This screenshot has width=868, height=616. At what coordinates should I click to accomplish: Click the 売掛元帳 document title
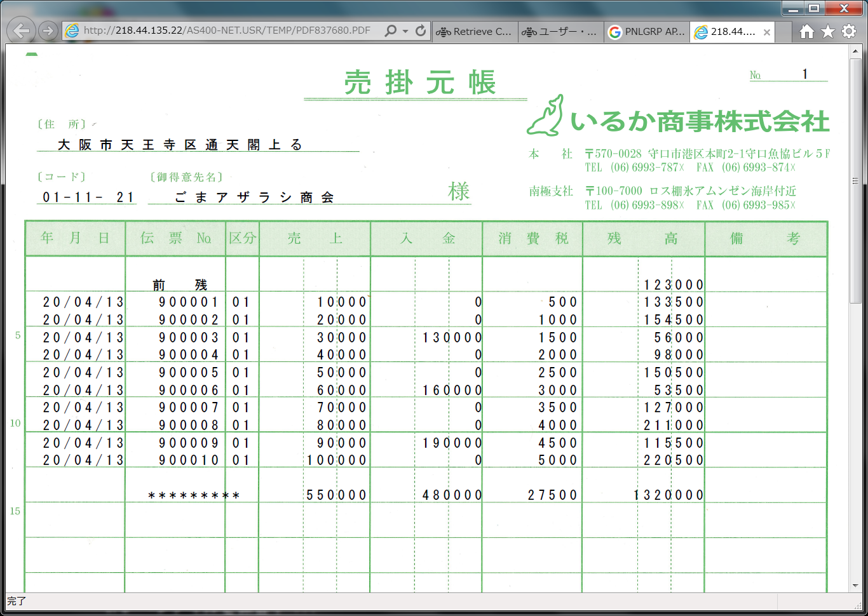coord(419,83)
